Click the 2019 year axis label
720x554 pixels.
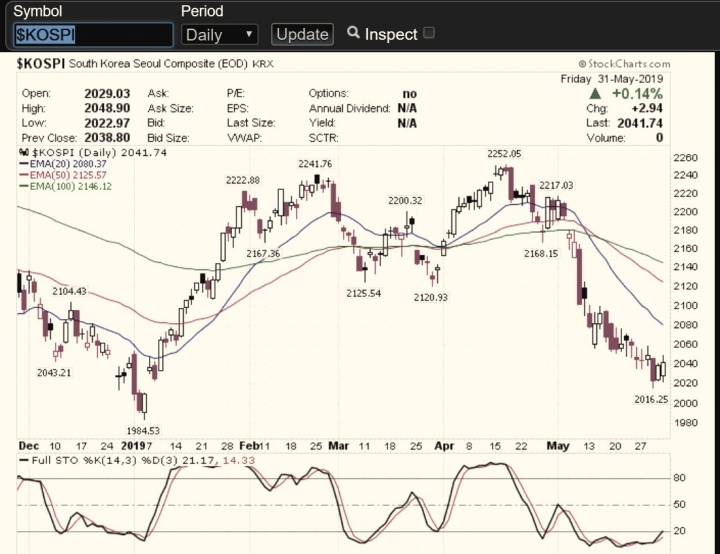coord(132,446)
